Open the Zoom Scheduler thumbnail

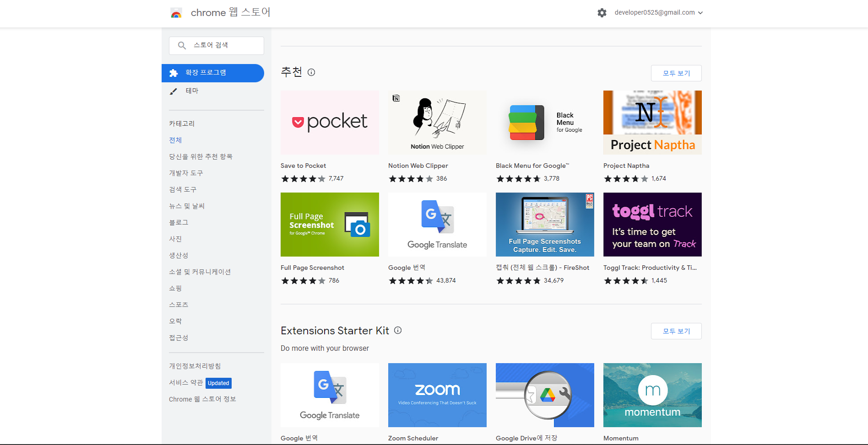click(x=437, y=395)
